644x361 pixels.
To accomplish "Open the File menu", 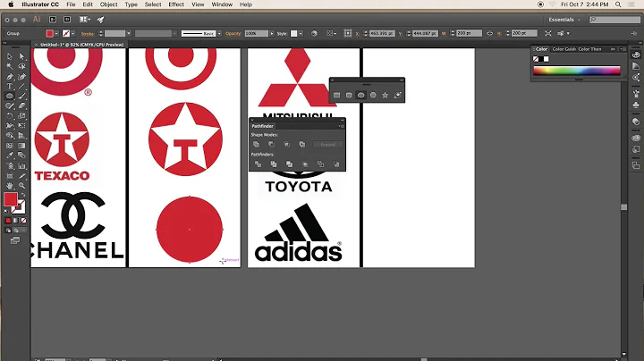I will (71, 4).
